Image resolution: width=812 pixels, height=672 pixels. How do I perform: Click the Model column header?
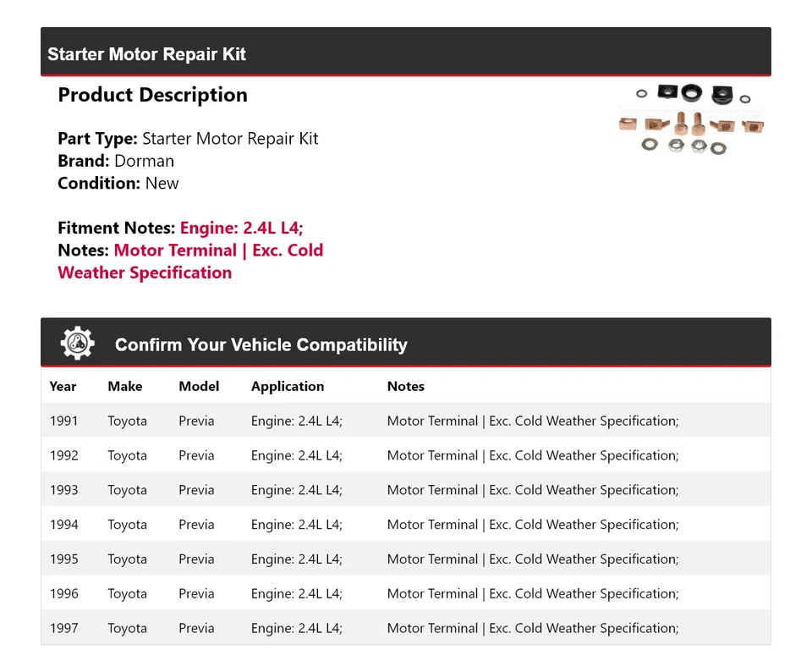tap(199, 387)
